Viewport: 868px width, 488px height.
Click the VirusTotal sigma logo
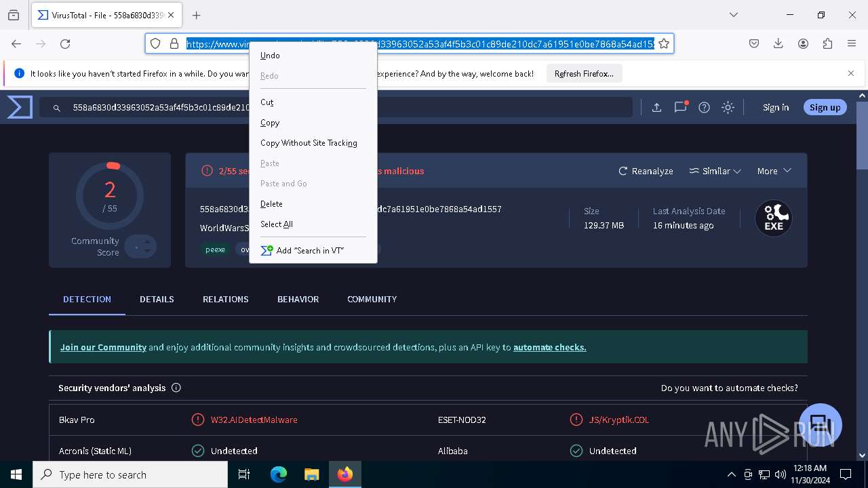point(20,107)
